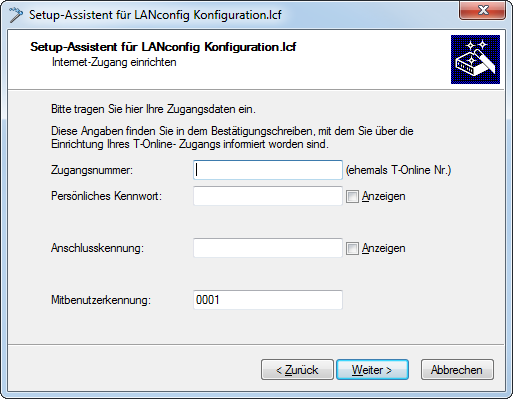513x399 pixels.
Task: Click the instruction paragraph about Bestätigungsschreiben
Action: click(x=232, y=138)
